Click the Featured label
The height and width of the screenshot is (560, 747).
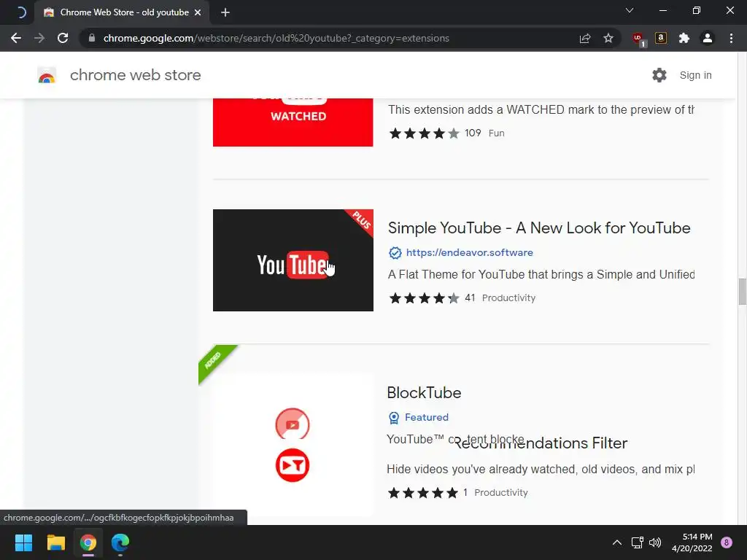pyautogui.click(x=426, y=418)
